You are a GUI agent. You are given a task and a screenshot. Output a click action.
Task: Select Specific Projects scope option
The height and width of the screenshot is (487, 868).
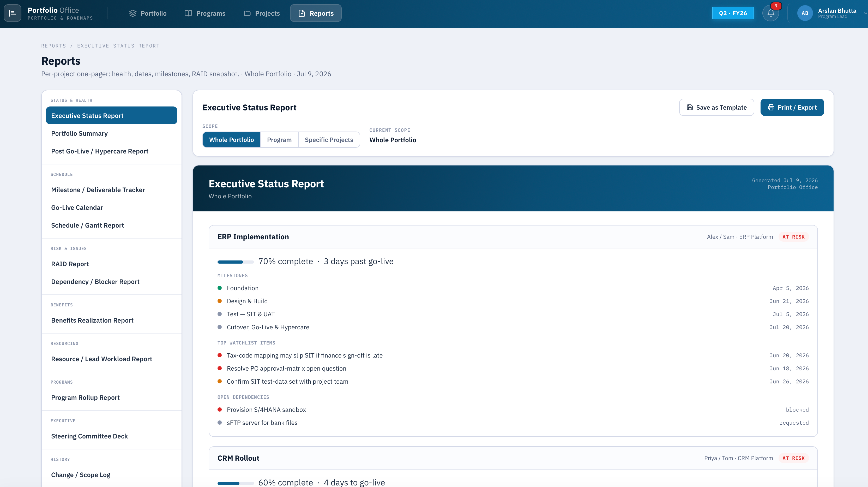tap(329, 140)
